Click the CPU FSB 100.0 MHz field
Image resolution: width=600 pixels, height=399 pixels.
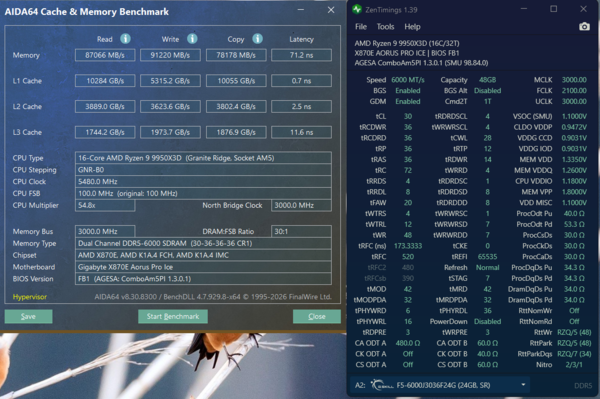(x=203, y=194)
